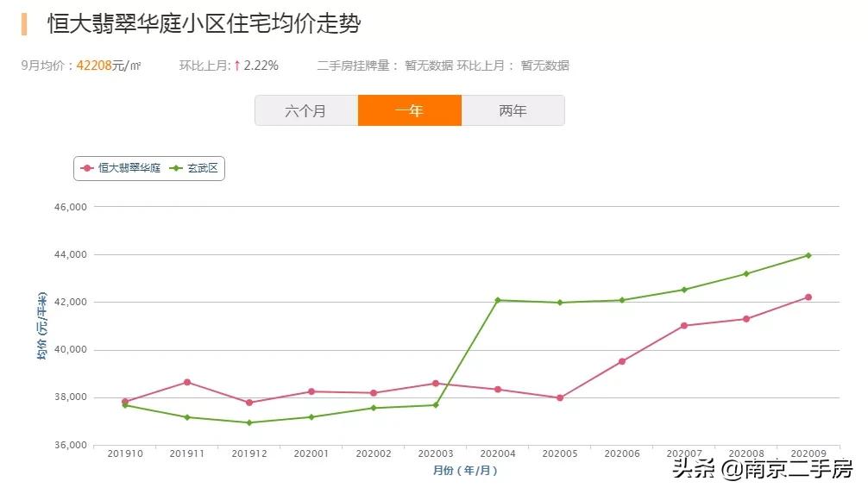Click the green data point at 202003
The height and width of the screenshot is (494, 868).
pos(436,405)
